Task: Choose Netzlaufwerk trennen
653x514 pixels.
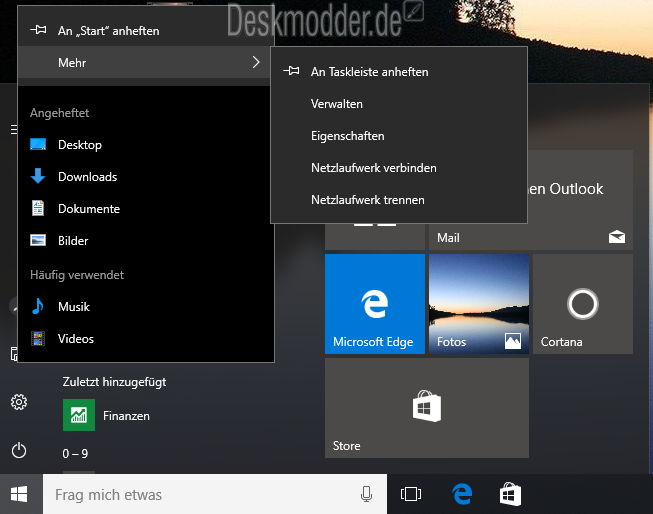Action: click(x=399, y=200)
